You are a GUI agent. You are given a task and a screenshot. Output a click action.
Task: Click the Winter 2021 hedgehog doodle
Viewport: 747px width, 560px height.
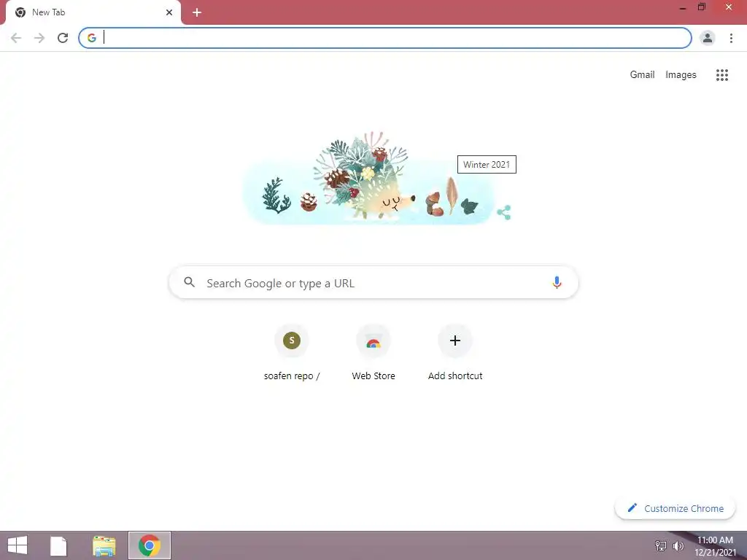tap(371, 178)
